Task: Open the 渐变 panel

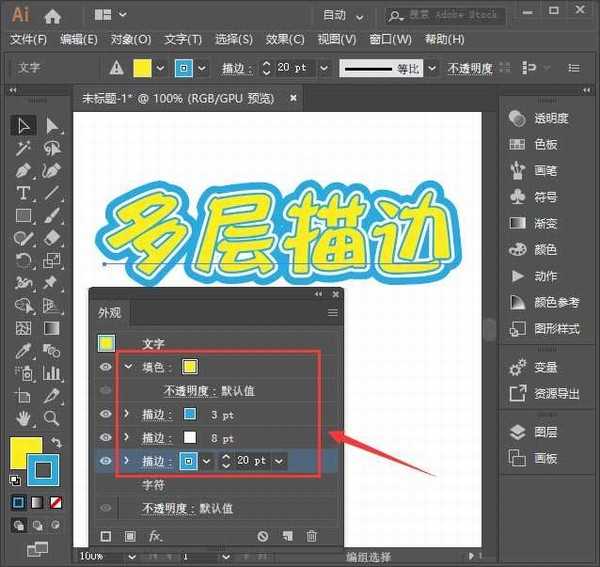Action: (x=533, y=223)
